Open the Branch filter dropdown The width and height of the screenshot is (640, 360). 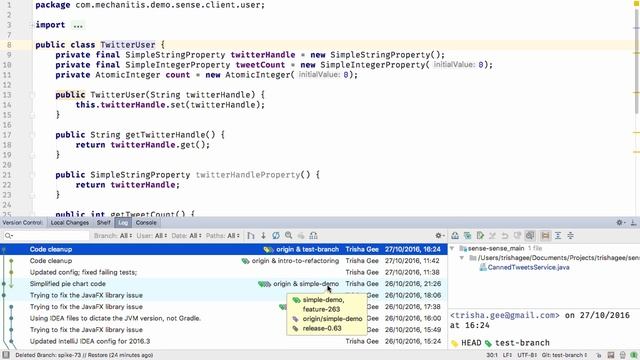113,236
